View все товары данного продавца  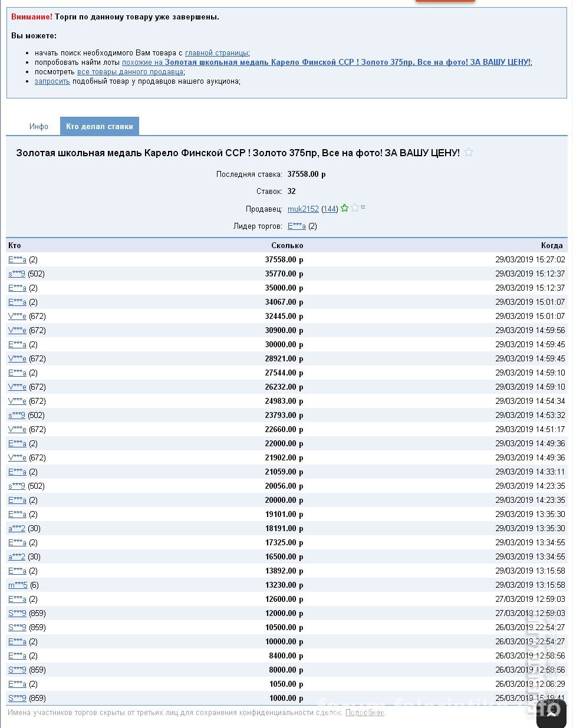[130, 71]
